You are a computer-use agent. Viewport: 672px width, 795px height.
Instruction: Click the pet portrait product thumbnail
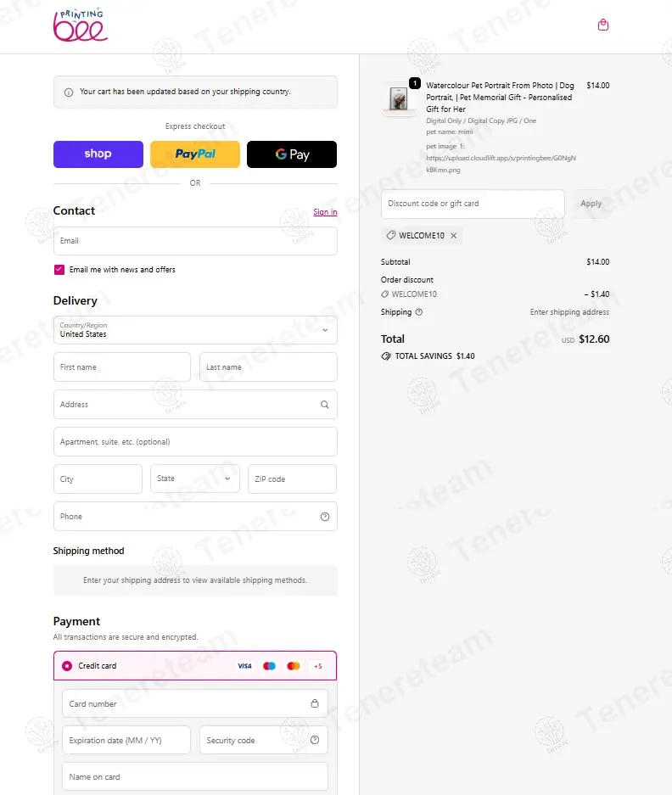pyautogui.click(x=398, y=99)
